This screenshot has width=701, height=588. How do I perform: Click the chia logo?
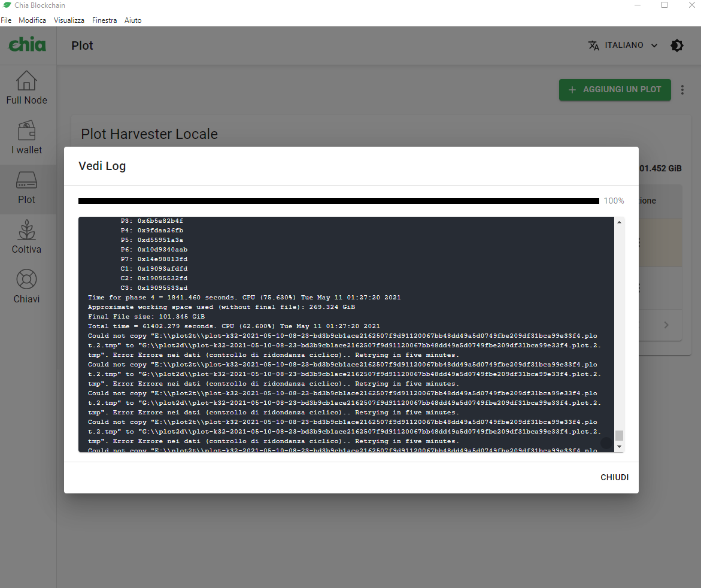[28, 45]
